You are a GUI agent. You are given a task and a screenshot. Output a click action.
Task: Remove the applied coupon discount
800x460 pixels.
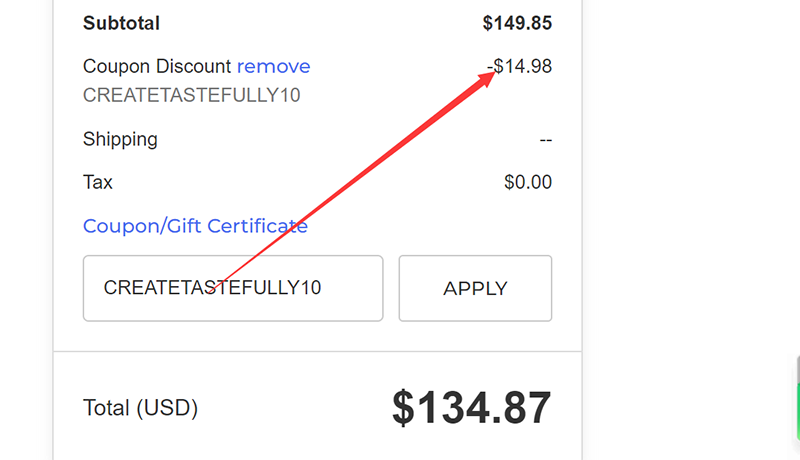coord(273,67)
